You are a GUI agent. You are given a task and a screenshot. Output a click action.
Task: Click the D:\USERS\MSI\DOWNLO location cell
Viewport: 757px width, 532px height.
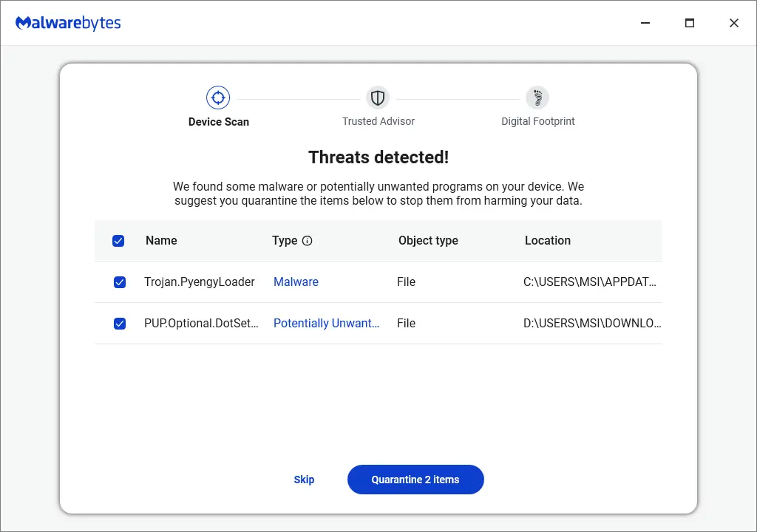[592, 324]
